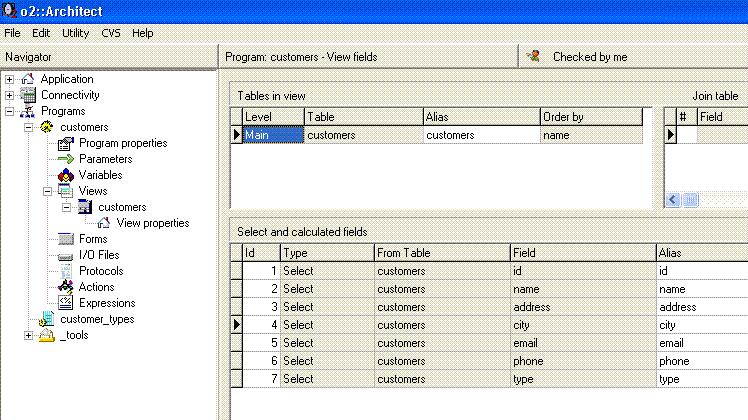This screenshot has height=420, width=748.
Task: Click the Checked by me user icon
Action: coord(533,56)
